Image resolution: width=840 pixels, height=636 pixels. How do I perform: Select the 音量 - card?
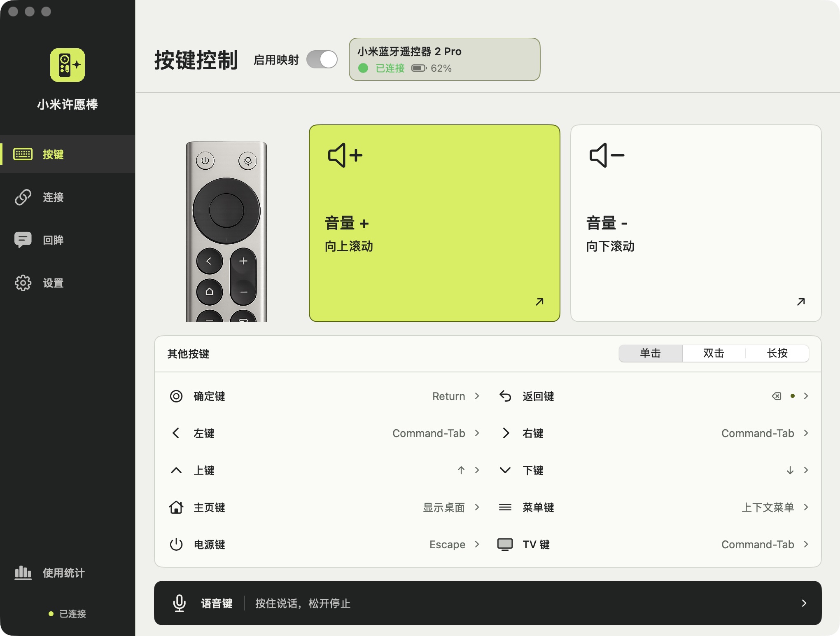tap(696, 223)
